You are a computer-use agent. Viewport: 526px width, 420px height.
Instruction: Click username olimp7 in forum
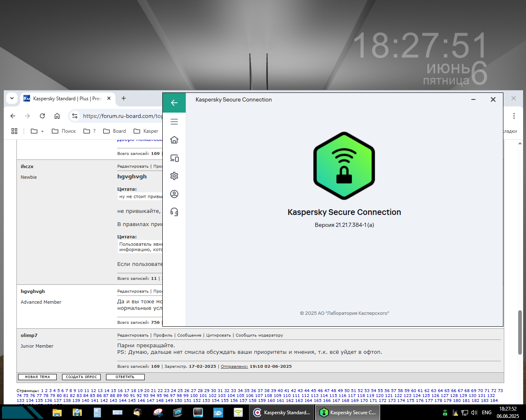29,335
